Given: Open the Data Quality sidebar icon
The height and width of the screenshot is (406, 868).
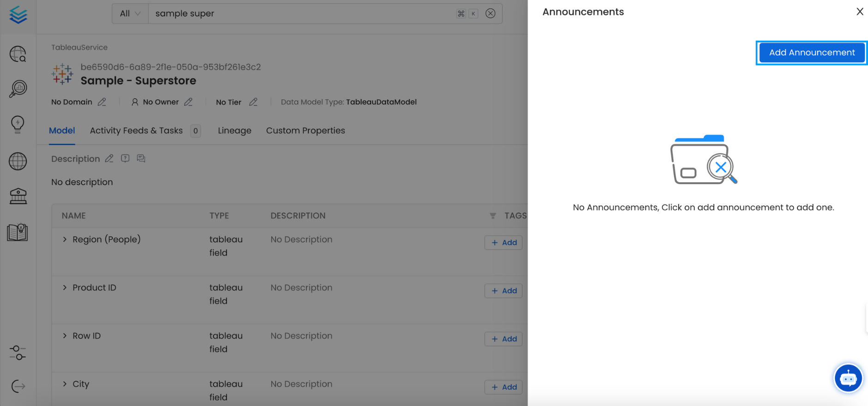Looking at the screenshot, I should 18,89.
